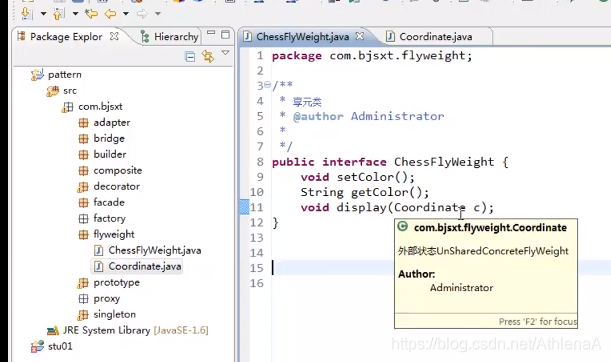Open the Previous Annotation dropdown arrow
Image resolution: width=611 pixels, height=362 pixels.
(75, 14)
